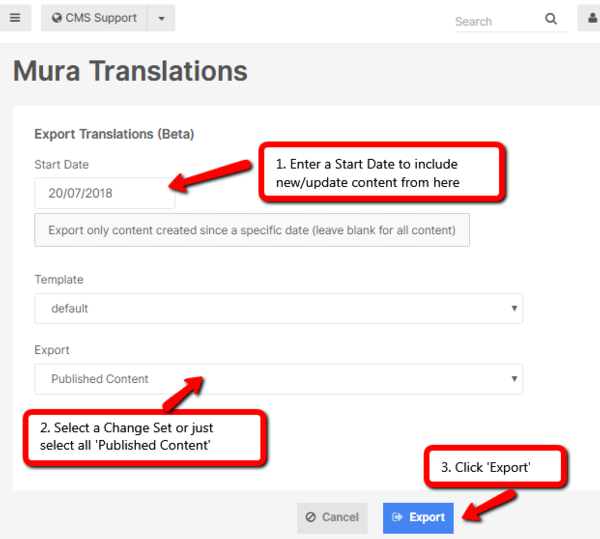Image resolution: width=600 pixels, height=539 pixels.
Task: Open the hamburger navigation menu
Action: click(x=15, y=18)
